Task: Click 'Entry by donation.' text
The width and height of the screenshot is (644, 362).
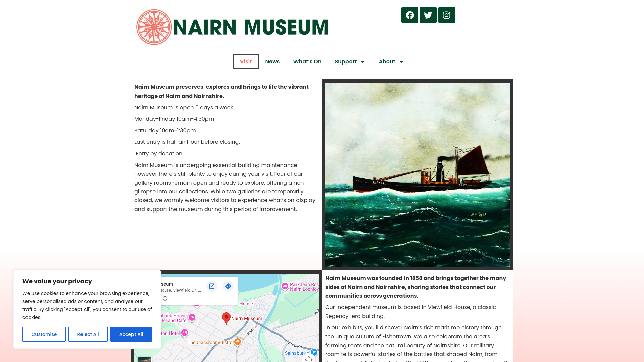Action: click(x=160, y=154)
